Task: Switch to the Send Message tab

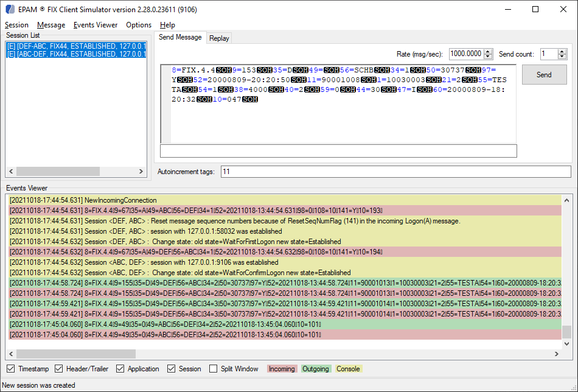Action: [x=180, y=37]
